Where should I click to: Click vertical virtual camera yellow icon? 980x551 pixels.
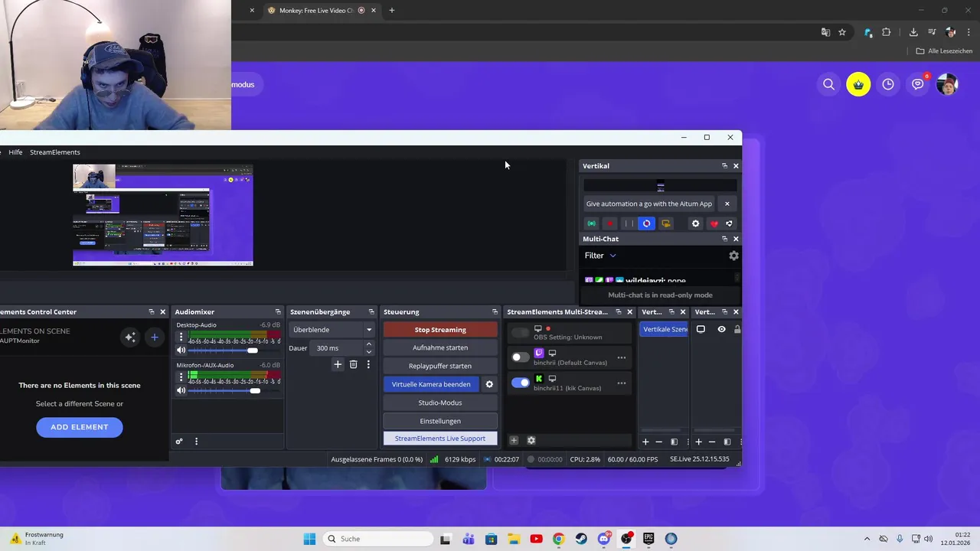[665, 223]
